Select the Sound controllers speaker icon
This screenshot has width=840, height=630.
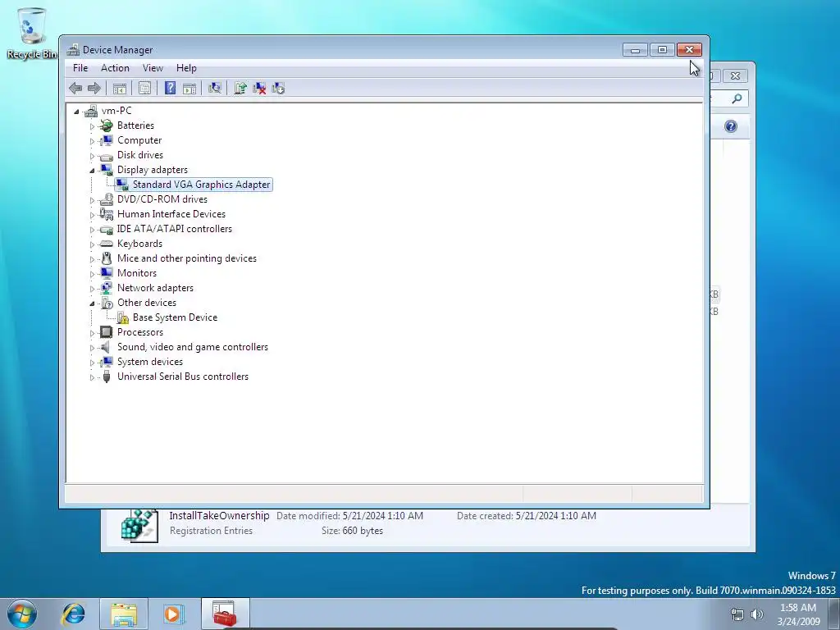tap(107, 347)
